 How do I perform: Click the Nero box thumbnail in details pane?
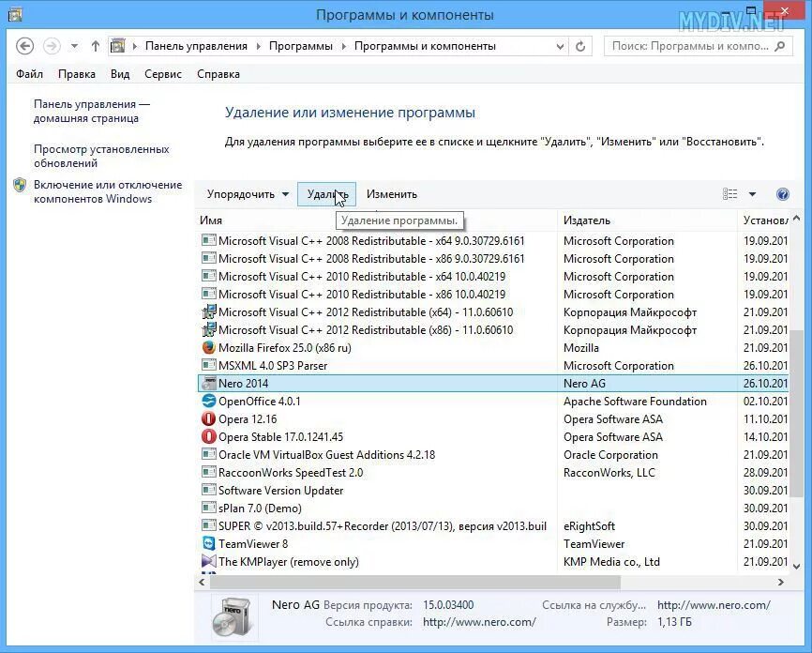(233, 615)
